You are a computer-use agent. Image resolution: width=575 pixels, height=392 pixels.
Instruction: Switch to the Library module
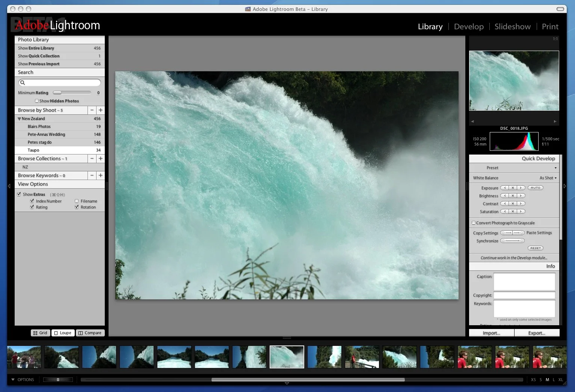tap(430, 27)
